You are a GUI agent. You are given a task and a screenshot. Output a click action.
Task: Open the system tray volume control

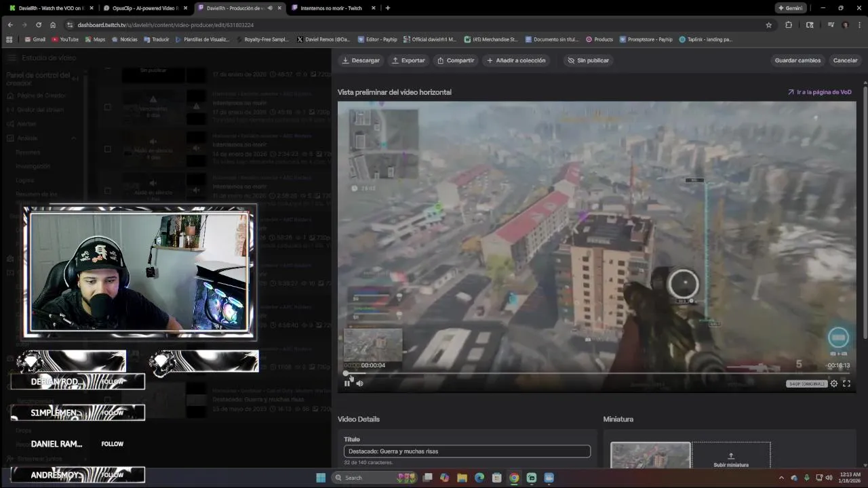[x=829, y=478]
